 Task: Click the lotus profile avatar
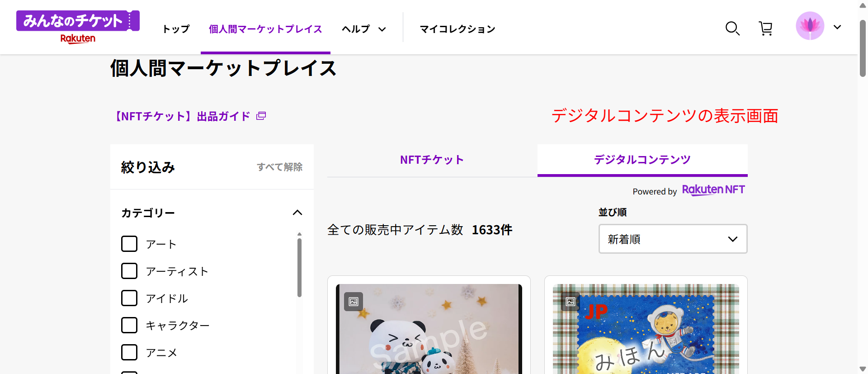pyautogui.click(x=810, y=26)
